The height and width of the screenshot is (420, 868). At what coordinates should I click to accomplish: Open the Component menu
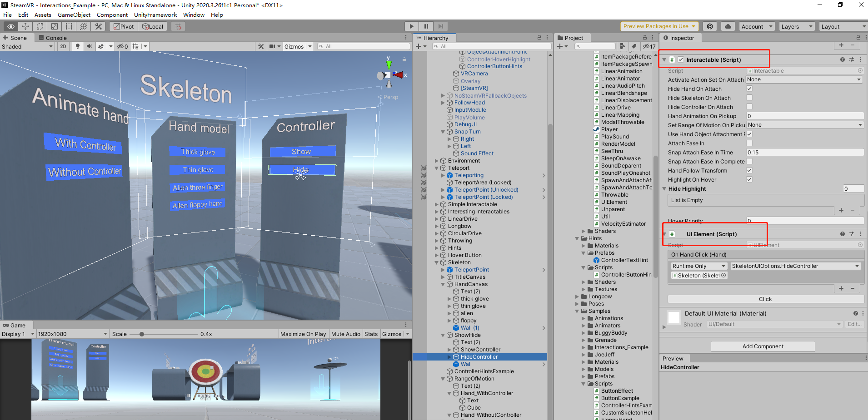point(112,15)
